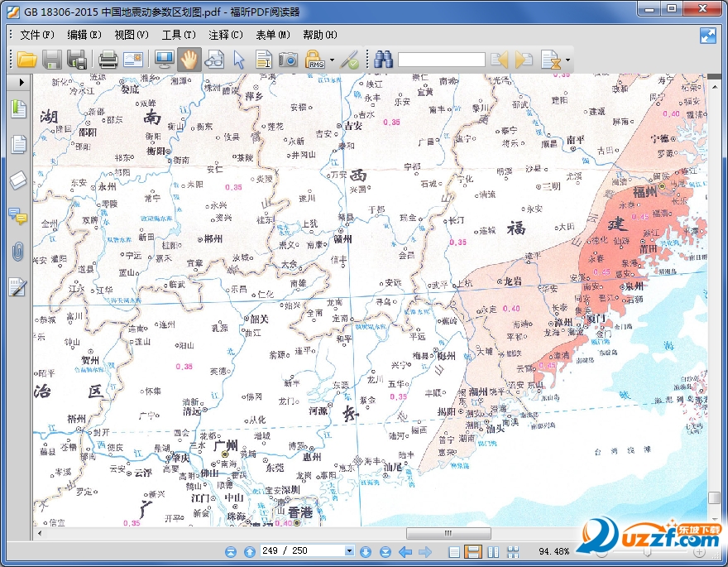Send the PDF by email icon
The height and width of the screenshot is (567, 728).
tap(133, 60)
